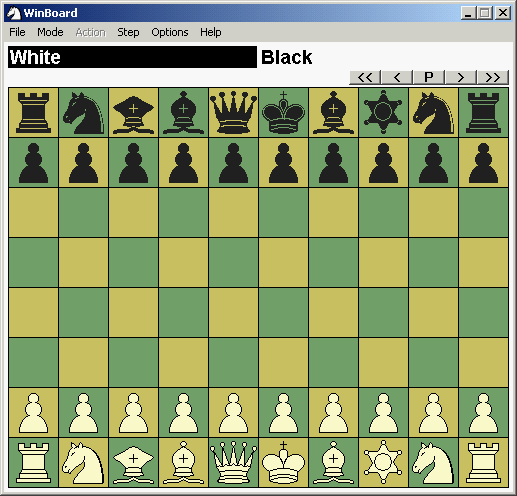Pick the white pawn in front of the king

tap(283, 413)
